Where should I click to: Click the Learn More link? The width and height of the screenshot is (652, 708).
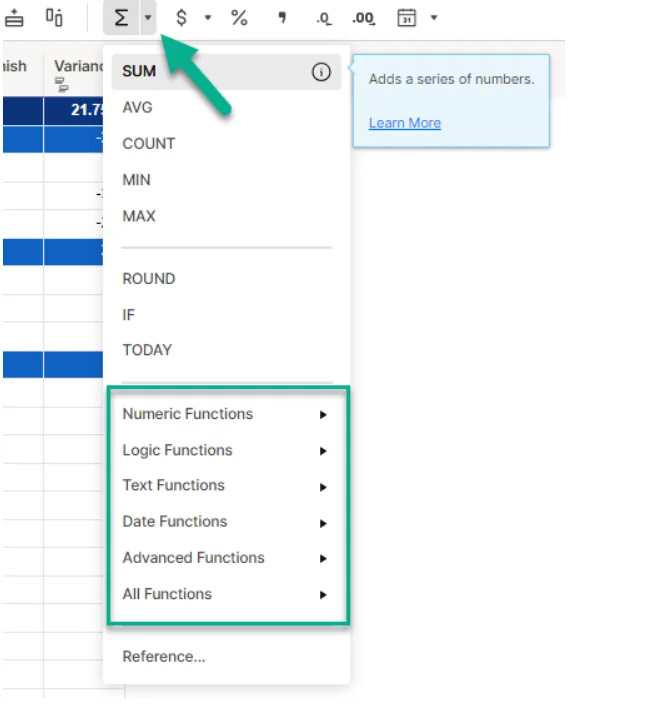[x=405, y=123]
